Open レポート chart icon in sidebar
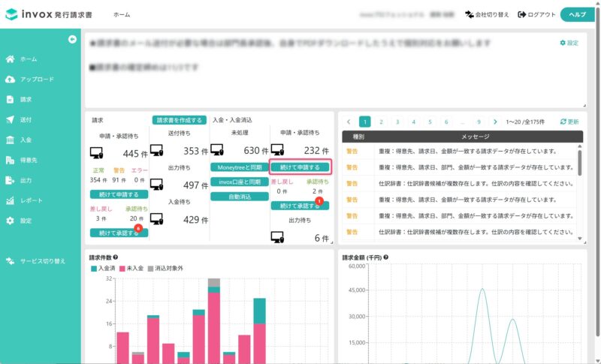The image size is (601, 364). point(11,200)
